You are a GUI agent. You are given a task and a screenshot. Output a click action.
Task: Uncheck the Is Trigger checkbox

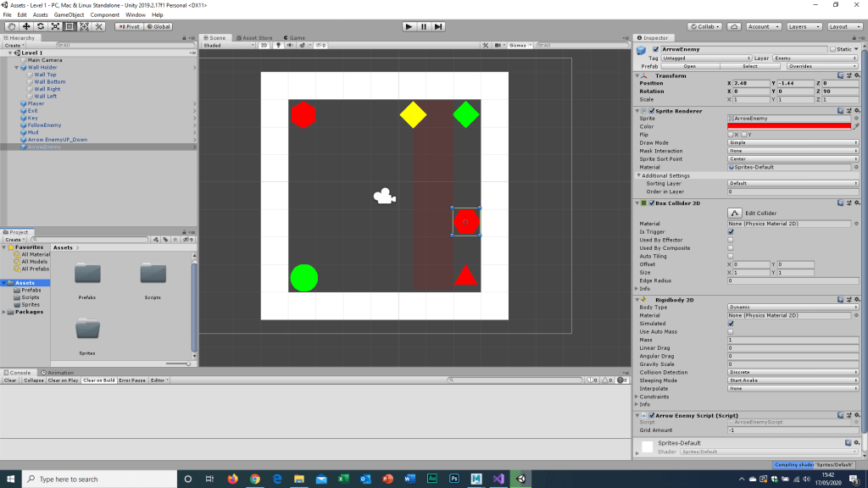(731, 231)
